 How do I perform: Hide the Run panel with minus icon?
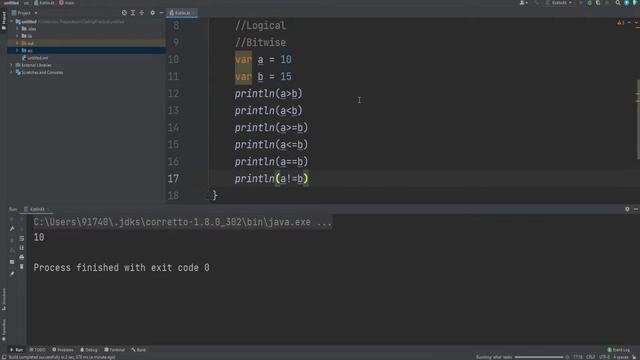pos(636,209)
